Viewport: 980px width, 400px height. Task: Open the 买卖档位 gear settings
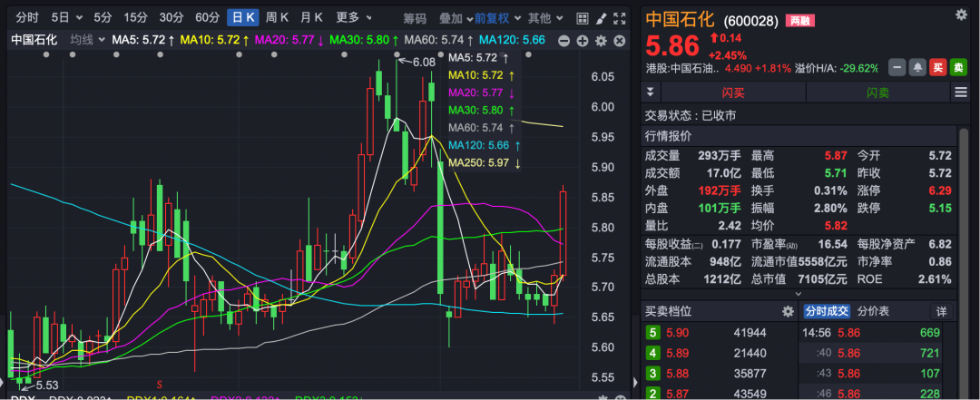(788, 311)
